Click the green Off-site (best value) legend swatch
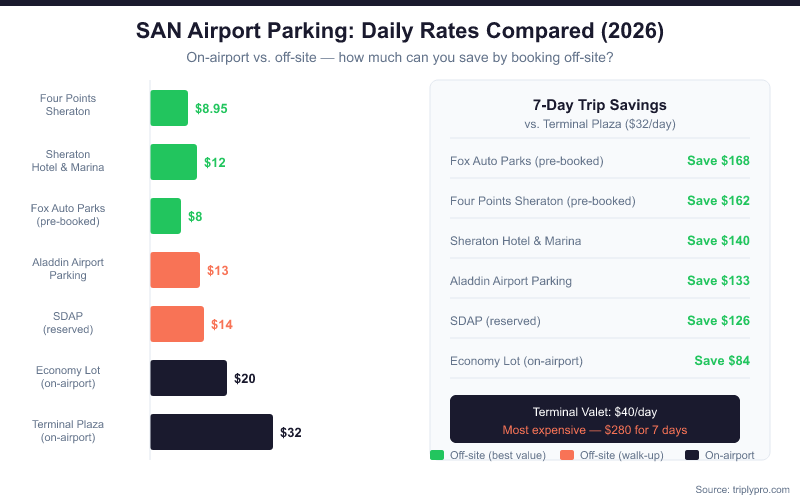 pos(436,455)
